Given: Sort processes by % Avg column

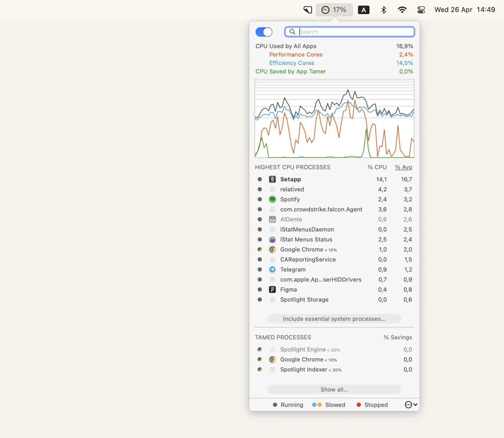Looking at the screenshot, I should point(403,167).
